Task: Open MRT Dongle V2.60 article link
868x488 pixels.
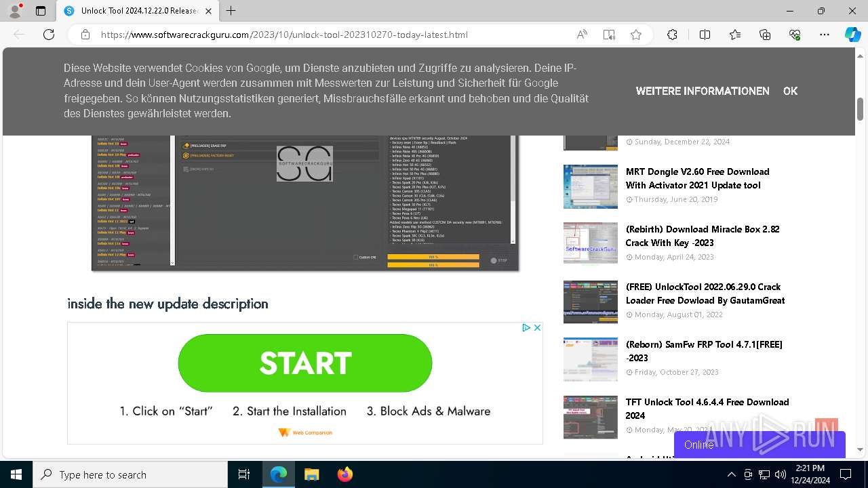Action: (x=697, y=178)
